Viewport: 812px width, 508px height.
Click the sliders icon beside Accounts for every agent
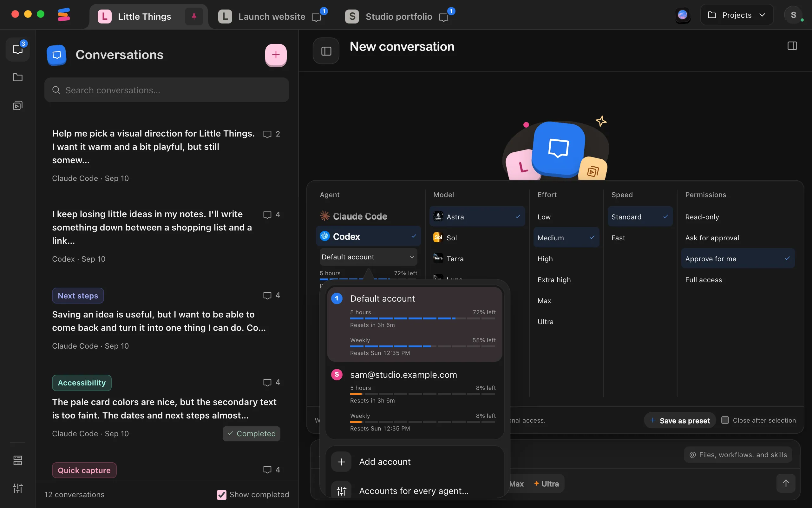(341, 491)
